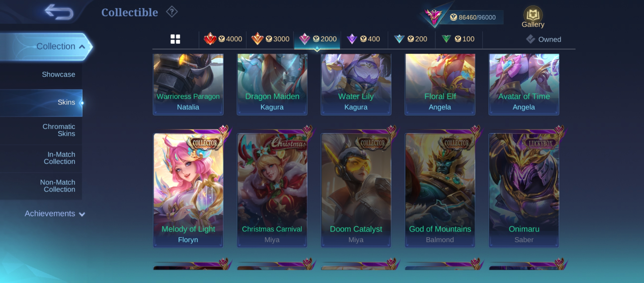The height and width of the screenshot is (283, 644).
Task: Open Melody of Light Floryn skin card
Action: click(x=188, y=190)
